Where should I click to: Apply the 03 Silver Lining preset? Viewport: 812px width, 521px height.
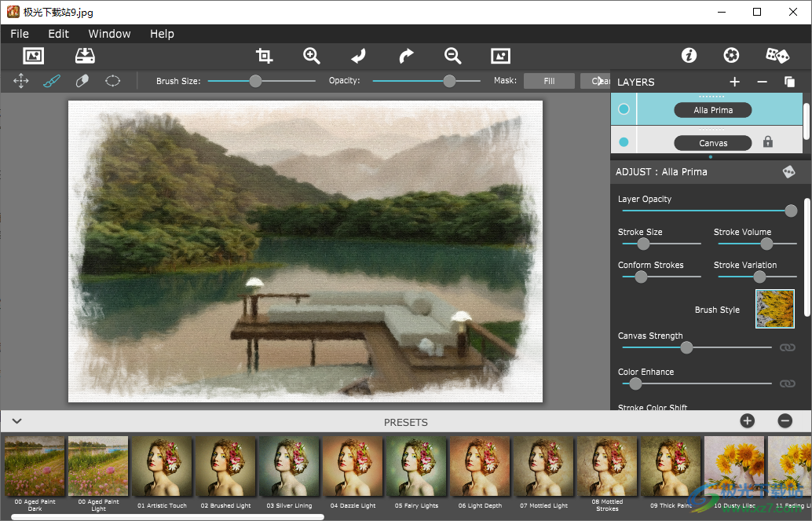(289, 467)
